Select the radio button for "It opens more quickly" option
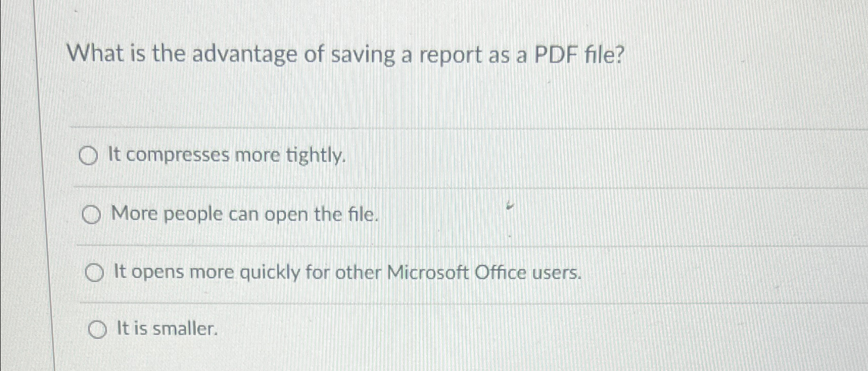 95,273
